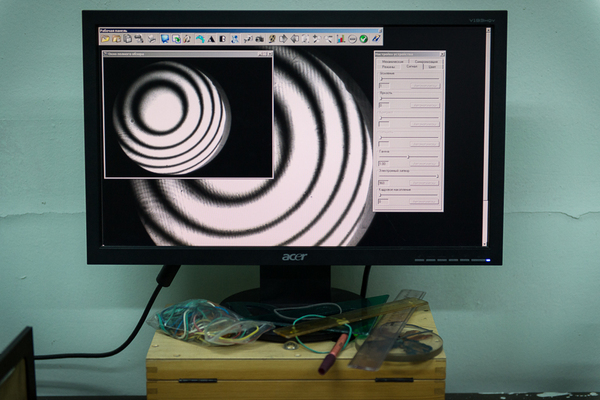Click the open folder icon in toolbar

106,39
